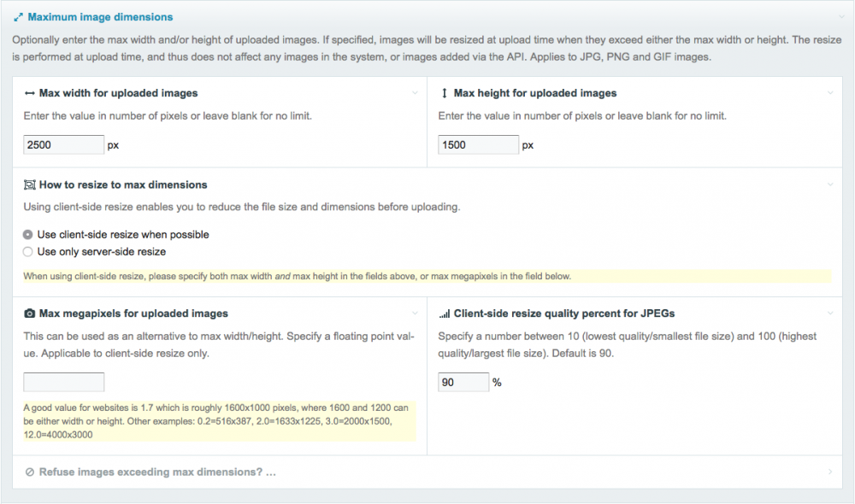Click the vertical arrows icon for Max height
Screen dimensions: 855x504
coord(445,93)
